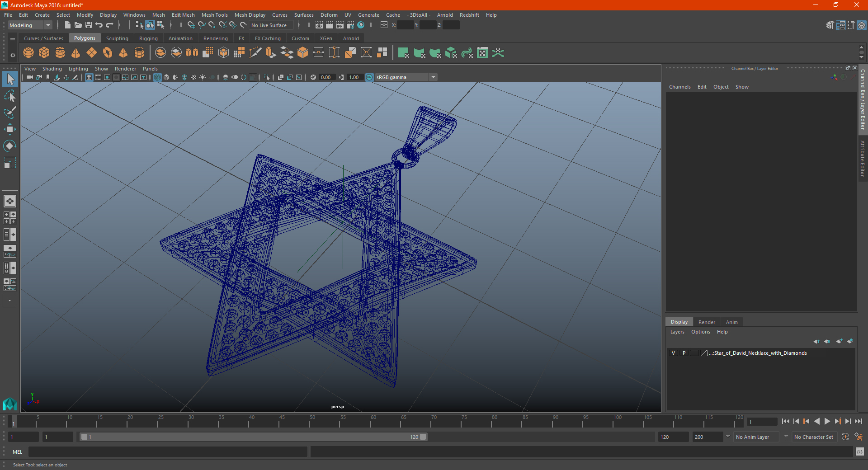868x470 pixels.
Task: Click the MEL script language label
Action: [x=17, y=452]
